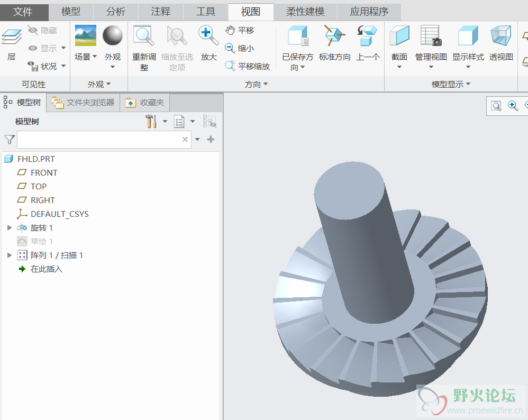
Task: Click graphics toolbar refit icon
Action: click(496, 106)
